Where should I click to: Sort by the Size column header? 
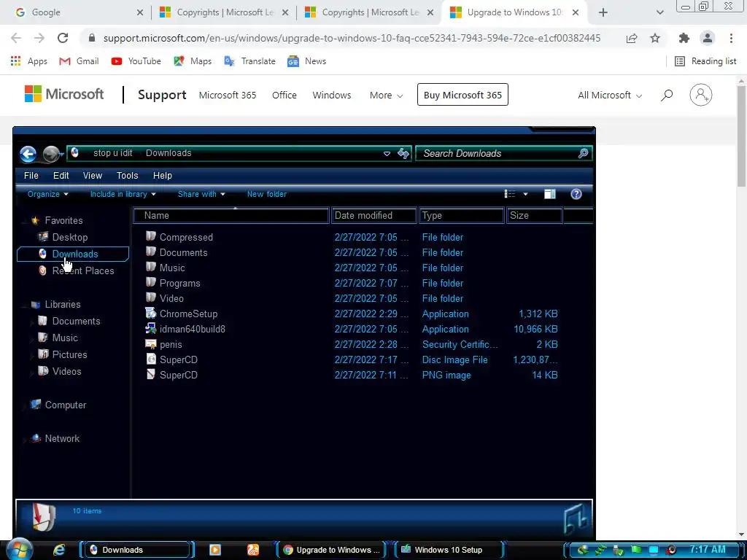click(535, 216)
